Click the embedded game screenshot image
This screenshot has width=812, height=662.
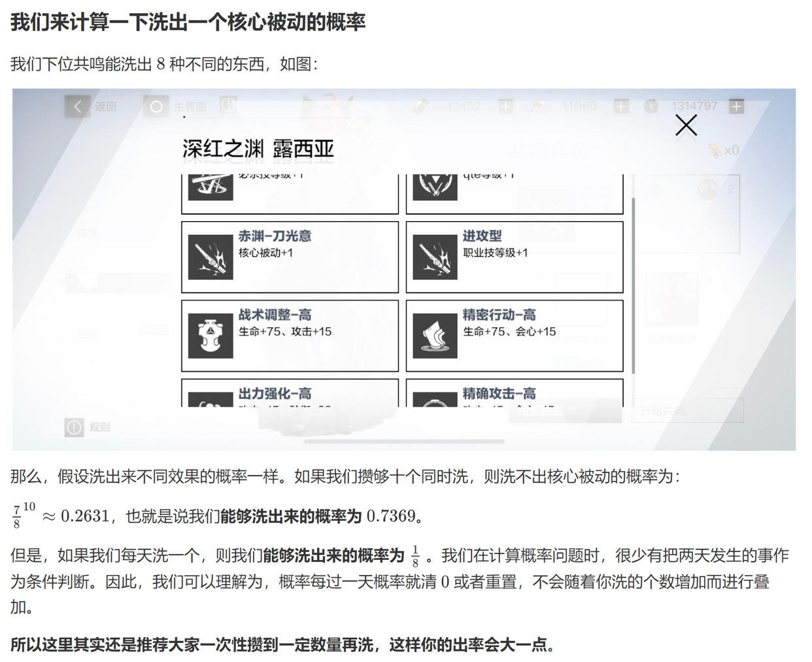[x=404, y=270]
